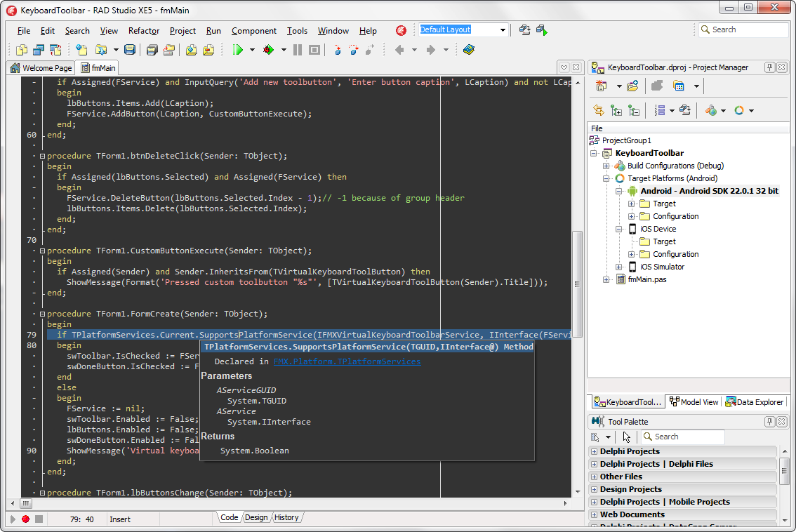Open the Model View tab

(694, 402)
